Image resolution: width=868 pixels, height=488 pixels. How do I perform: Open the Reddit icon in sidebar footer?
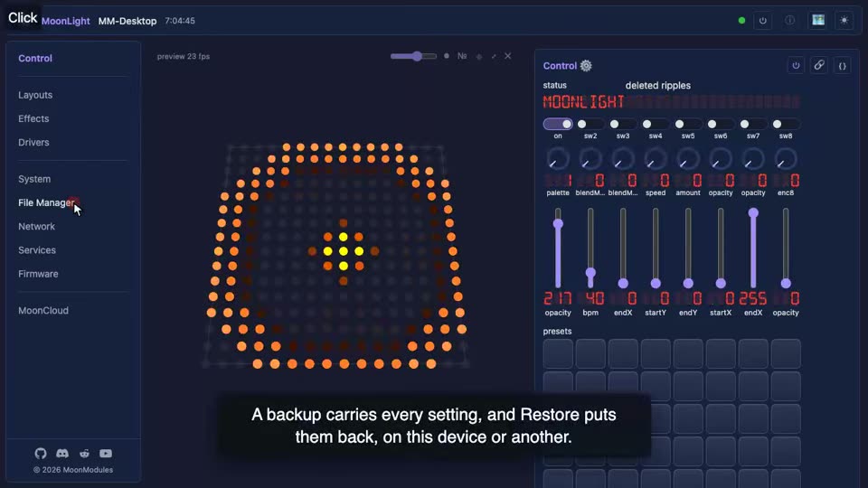click(x=84, y=454)
